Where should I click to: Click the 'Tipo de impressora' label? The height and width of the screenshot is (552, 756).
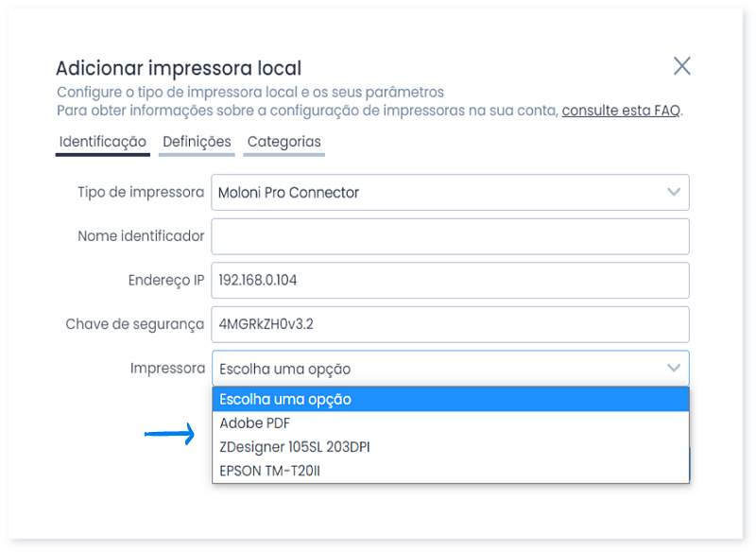(x=141, y=193)
